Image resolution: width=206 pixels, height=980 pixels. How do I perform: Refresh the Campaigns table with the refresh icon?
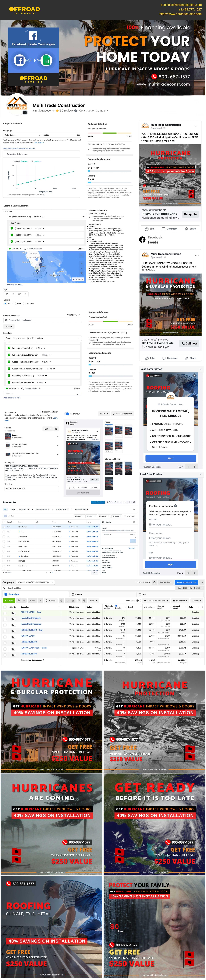point(154,582)
